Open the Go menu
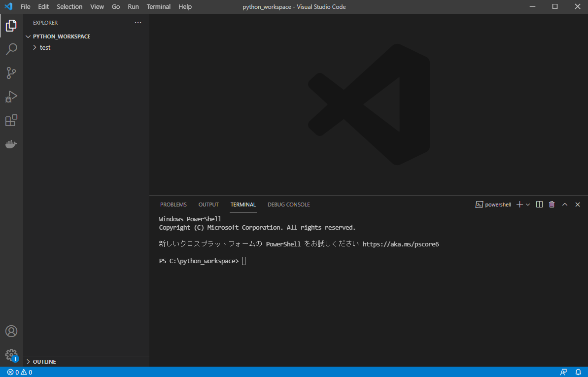This screenshot has width=588, height=377. (116, 7)
